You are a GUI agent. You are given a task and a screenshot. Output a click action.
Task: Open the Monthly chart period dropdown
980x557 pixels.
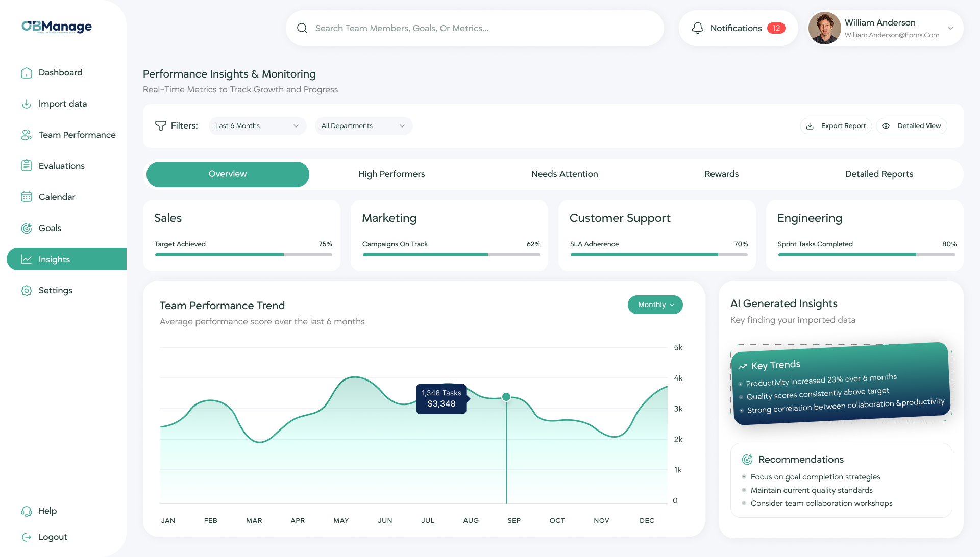click(x=655, y=305)
